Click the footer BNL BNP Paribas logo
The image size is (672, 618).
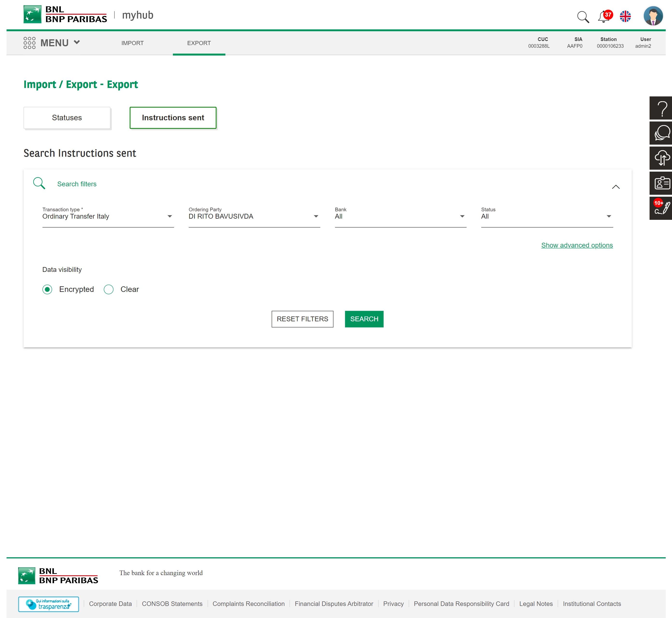click(x=58, y=576)
